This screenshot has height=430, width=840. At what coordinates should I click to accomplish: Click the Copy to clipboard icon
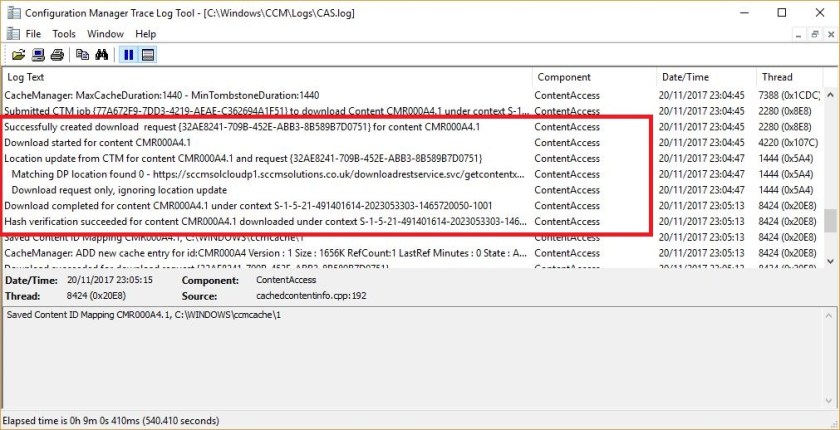click(x=82, y=55)
